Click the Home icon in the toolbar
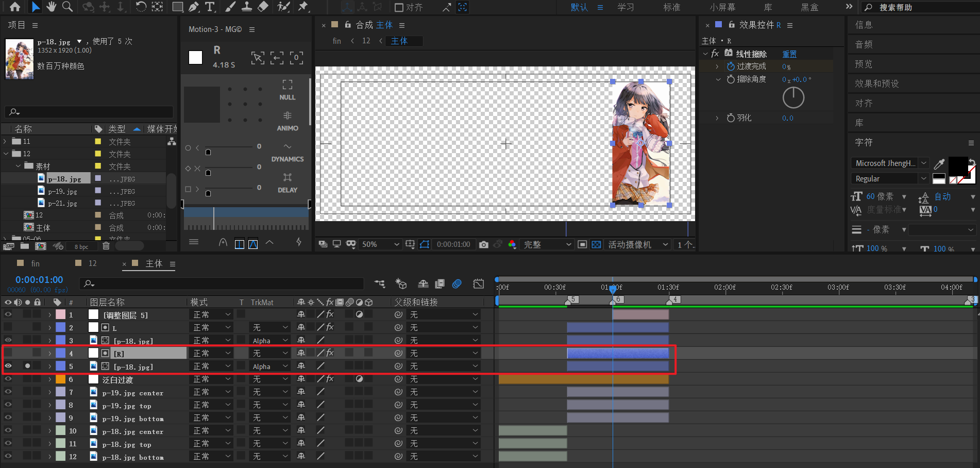Image resolution: width=980 pixels, height=468 pixels. pos(15,7)
